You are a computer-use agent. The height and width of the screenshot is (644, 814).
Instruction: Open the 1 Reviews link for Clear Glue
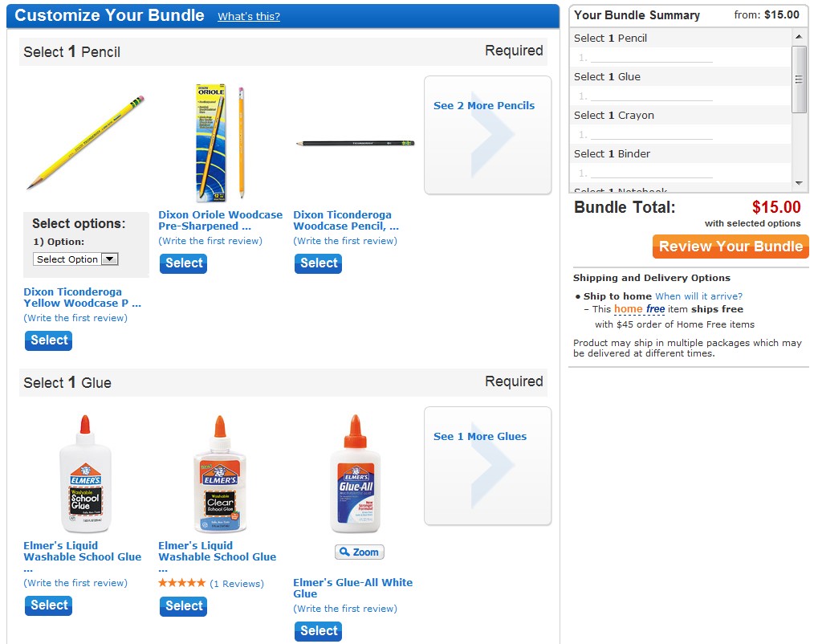[237, 584]
